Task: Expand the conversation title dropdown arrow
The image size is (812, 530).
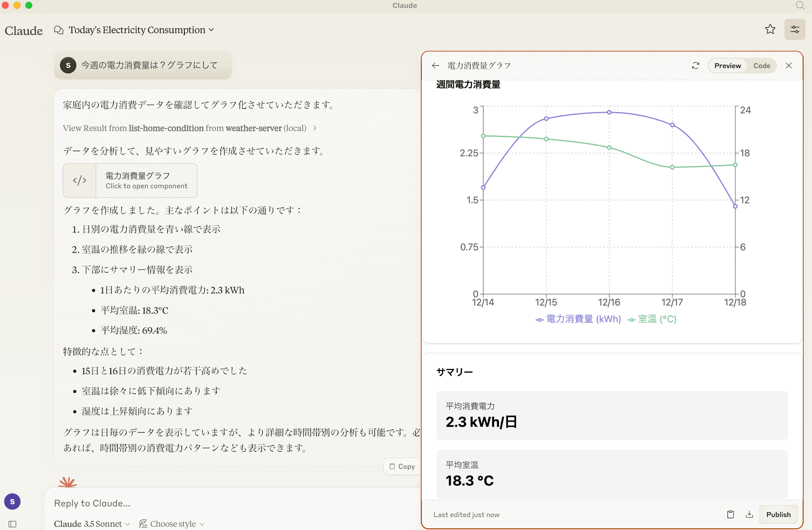Action: tap(212, 30)
